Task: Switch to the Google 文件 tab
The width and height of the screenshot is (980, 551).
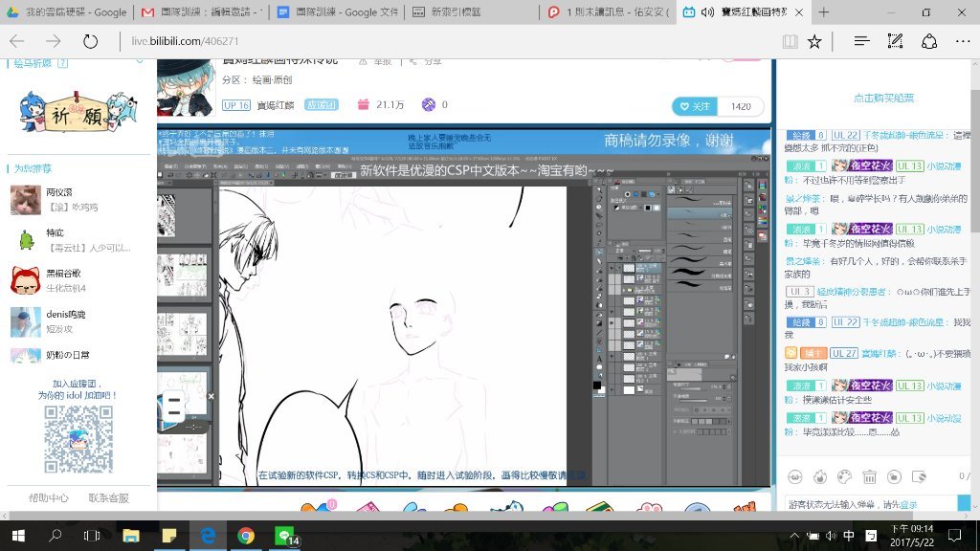Action: (x=338, y=11)
